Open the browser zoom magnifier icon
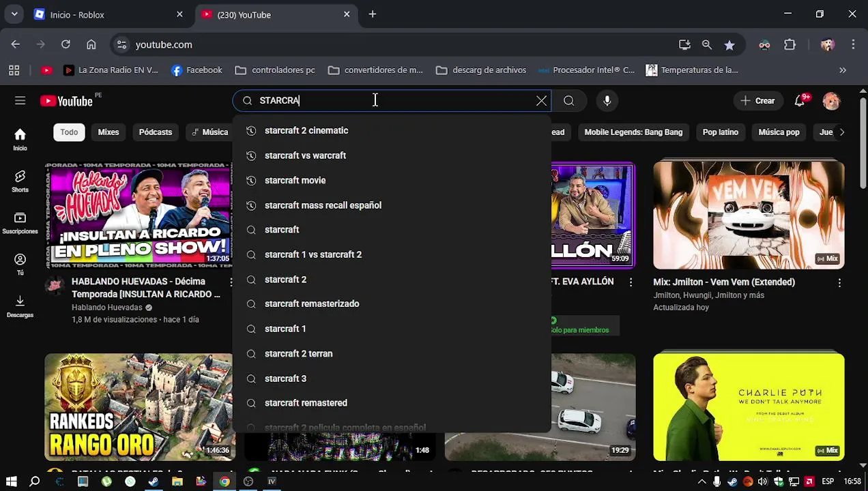868x491 pixels. click(707, 44)
